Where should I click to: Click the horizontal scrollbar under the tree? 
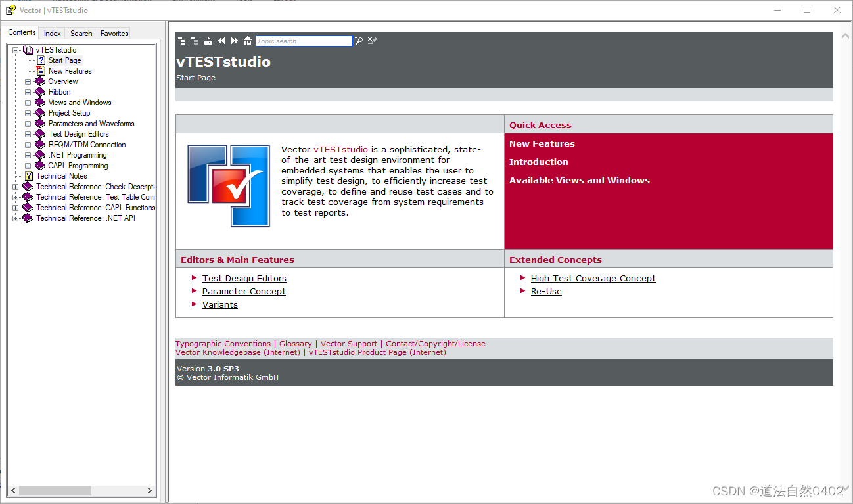[x=55, y=490]
